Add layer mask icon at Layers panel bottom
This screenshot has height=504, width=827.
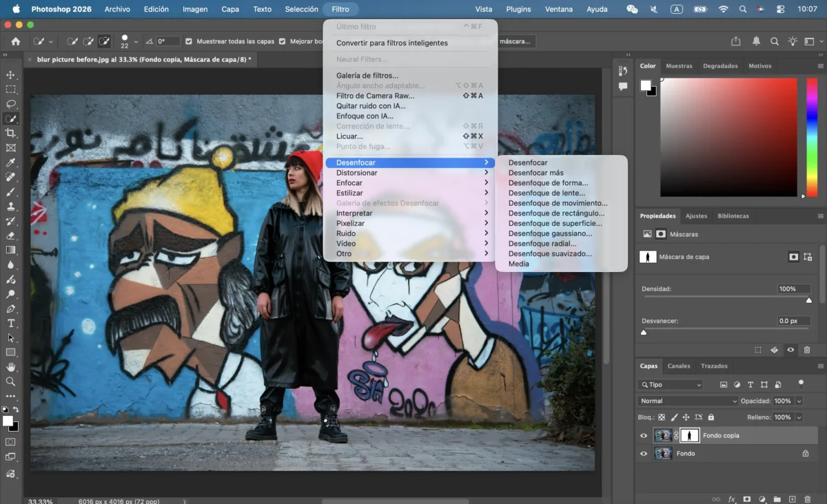[746, 499]
